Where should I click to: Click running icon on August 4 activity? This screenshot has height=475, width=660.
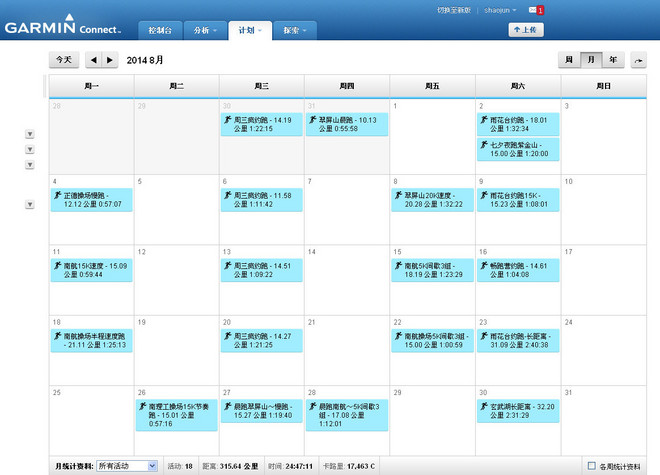tap(57, 195)
